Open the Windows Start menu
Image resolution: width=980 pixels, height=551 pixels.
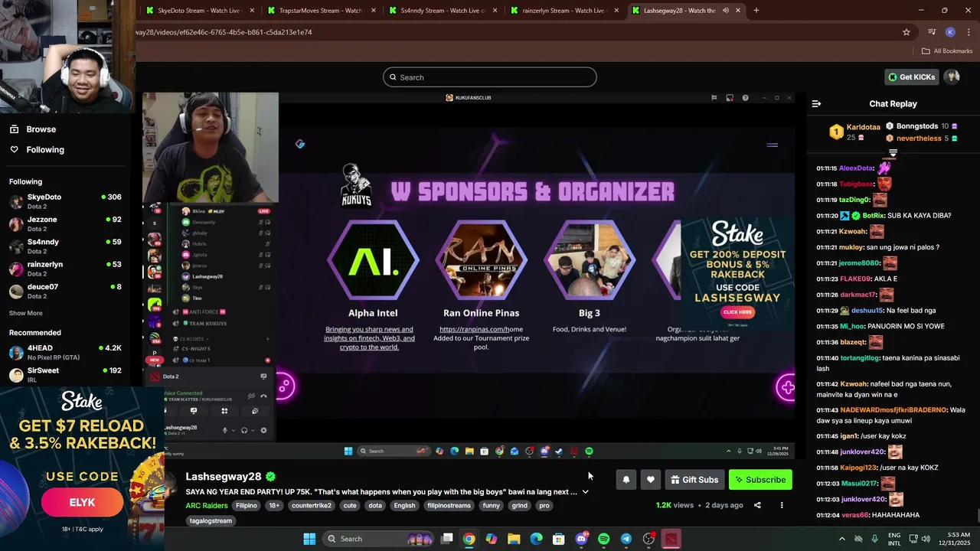[309, 539]
